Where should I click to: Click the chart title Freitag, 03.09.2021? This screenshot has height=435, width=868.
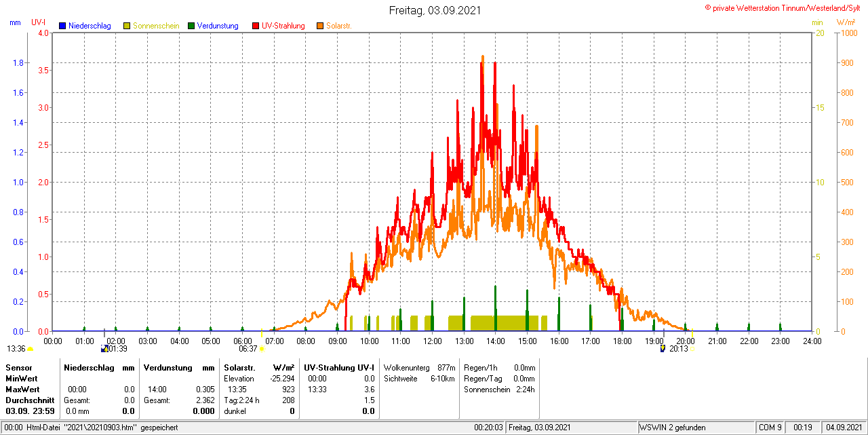(434, 11)
